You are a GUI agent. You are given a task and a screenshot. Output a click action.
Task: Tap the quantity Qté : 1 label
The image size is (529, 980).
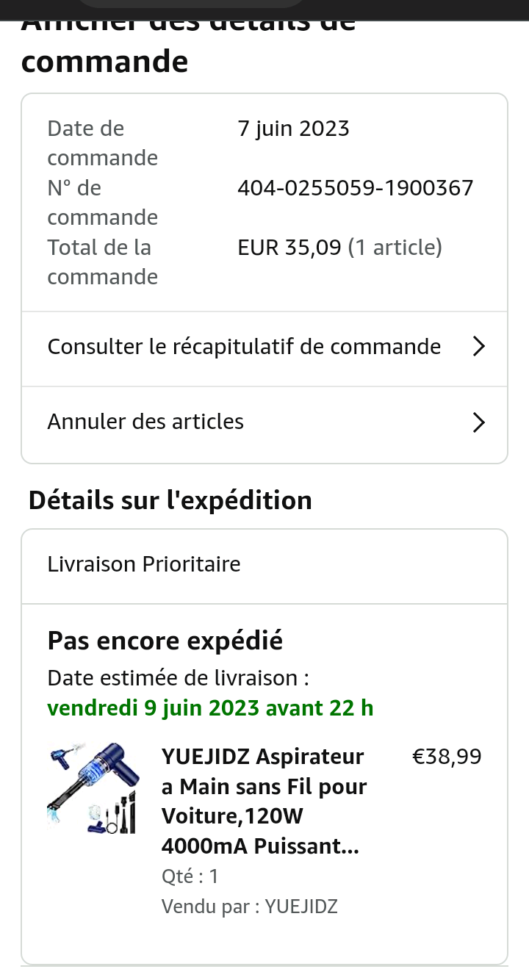tap(190, 876)
